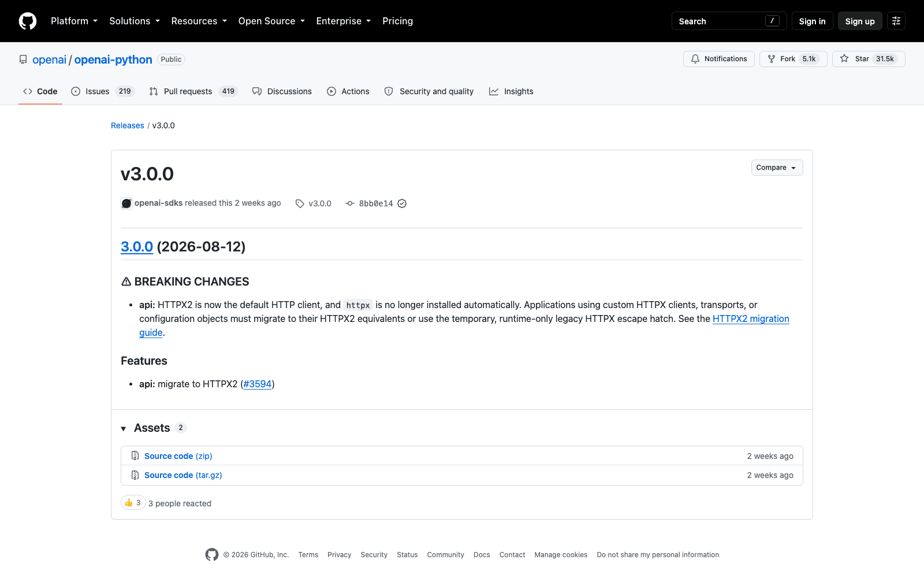Switch to the Code tab
Viewport: 924px width, 578px height.
[x=40, y=91]
